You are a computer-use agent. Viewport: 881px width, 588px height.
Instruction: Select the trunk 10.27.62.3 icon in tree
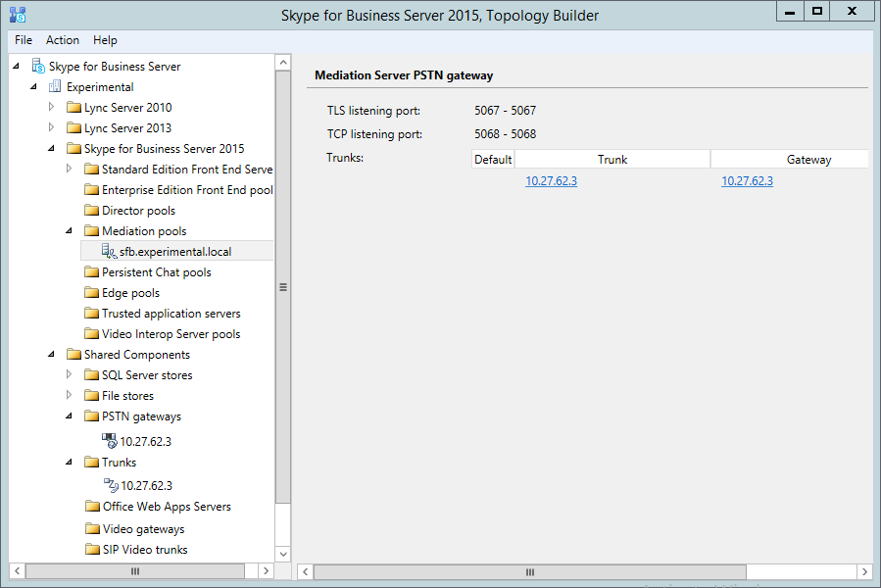(x=111, y=485)
